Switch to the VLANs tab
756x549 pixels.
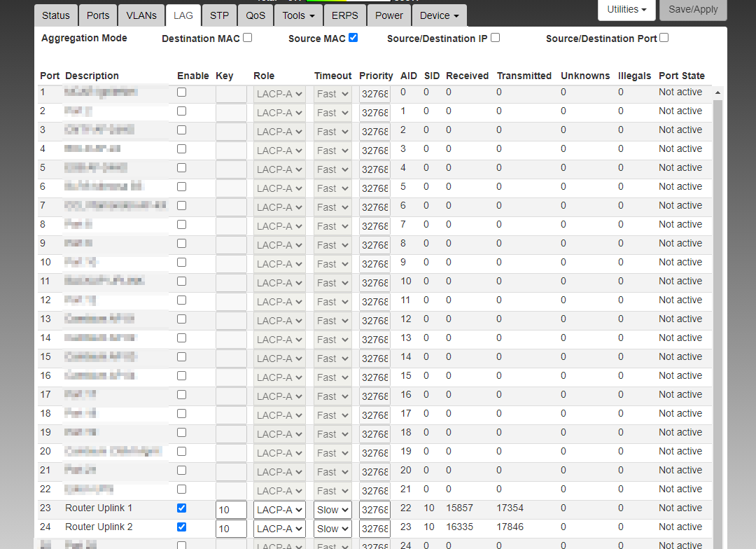point(141,15)
